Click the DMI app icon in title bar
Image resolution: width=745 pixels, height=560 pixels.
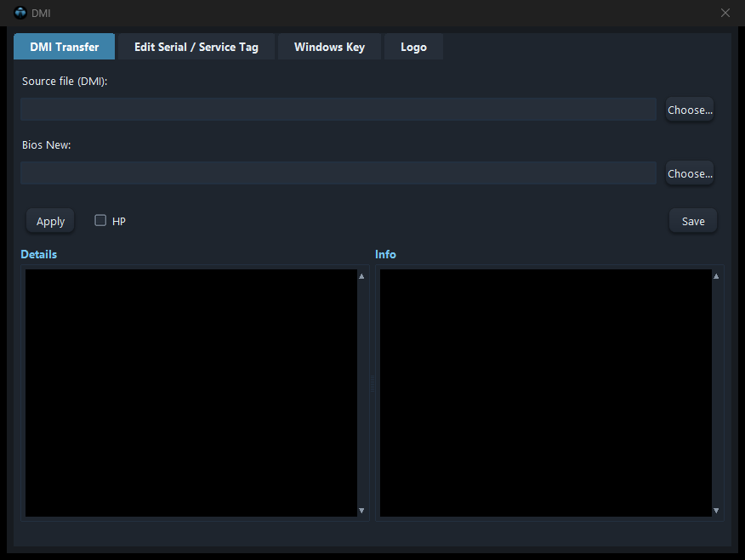coord(20,13)
